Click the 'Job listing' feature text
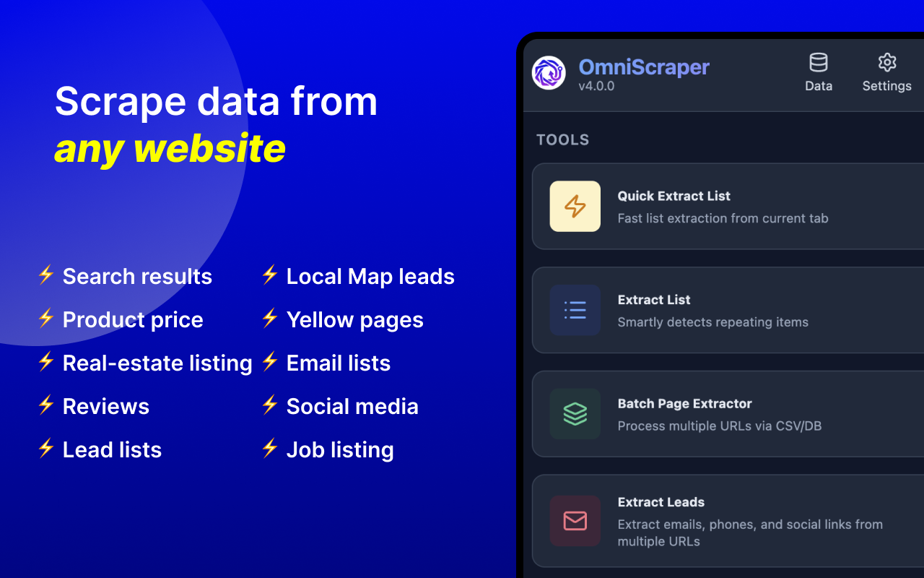 tap(340, 449)
